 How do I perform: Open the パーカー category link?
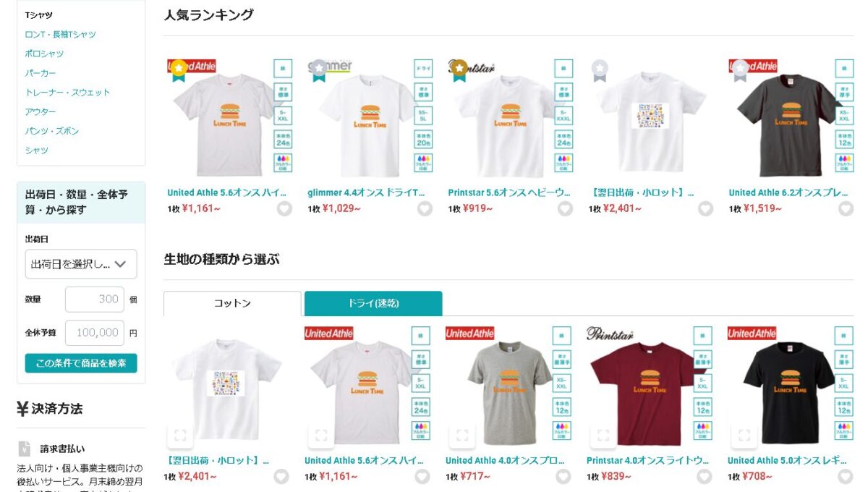(41, 73)
